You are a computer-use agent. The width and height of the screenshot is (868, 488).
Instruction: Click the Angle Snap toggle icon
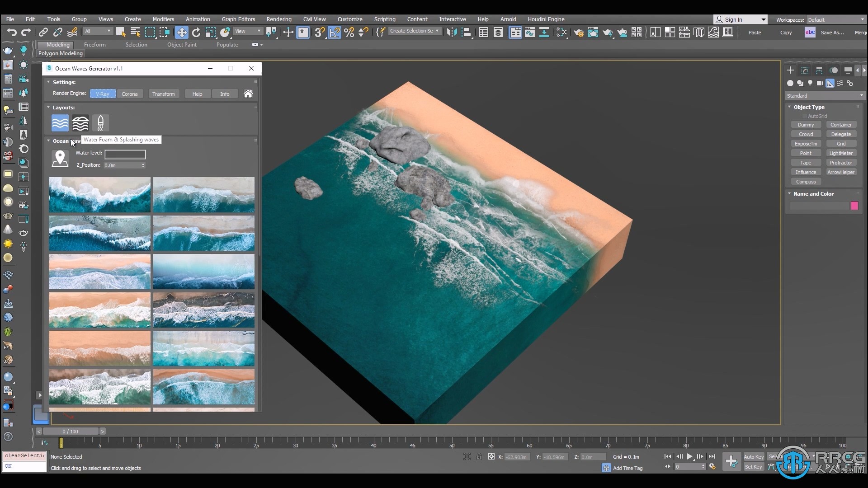point(335,32)
